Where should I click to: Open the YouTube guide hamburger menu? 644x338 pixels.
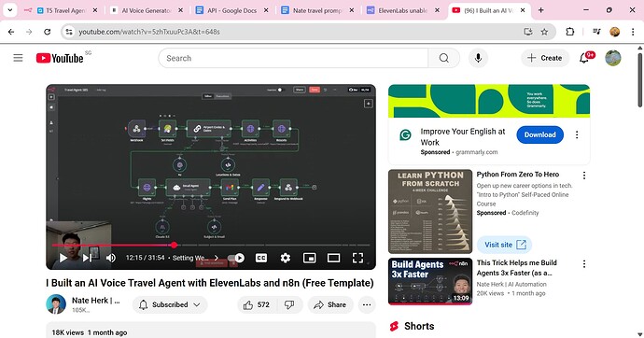[18, 58]
